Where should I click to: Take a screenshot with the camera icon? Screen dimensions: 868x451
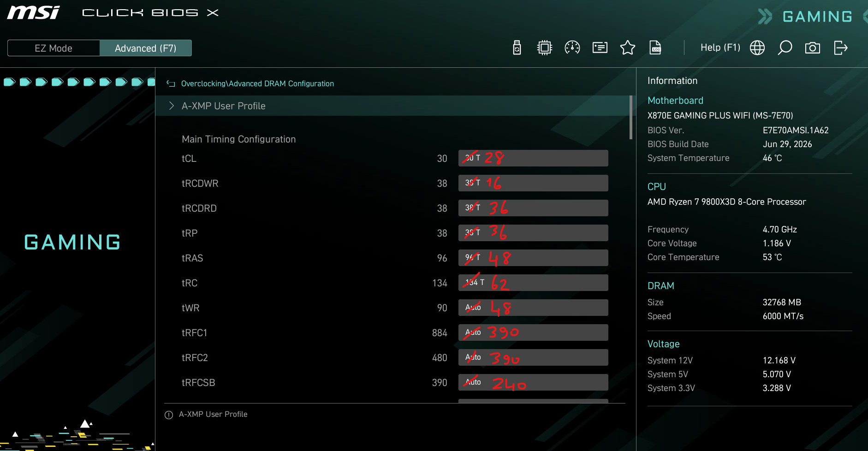pyautogui.click(x=813, y=48)
